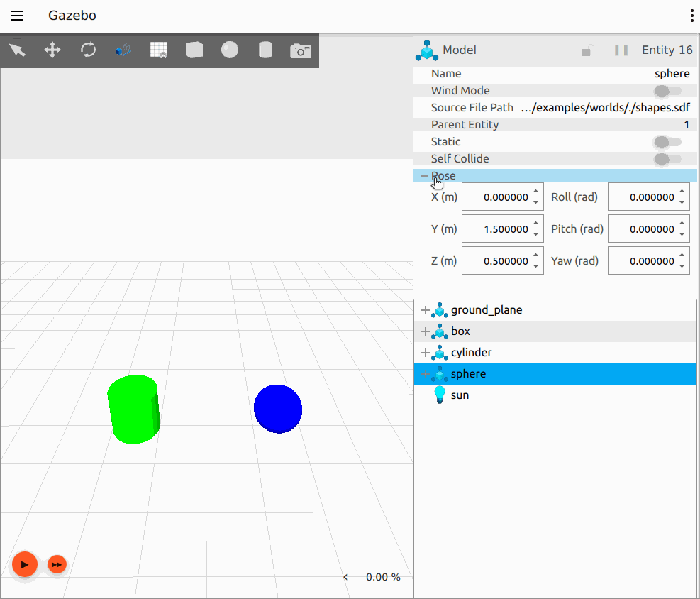Viewport: 700px width, 599px height.
Task: Click the cylinder model icon
Action: coord(440,353)
